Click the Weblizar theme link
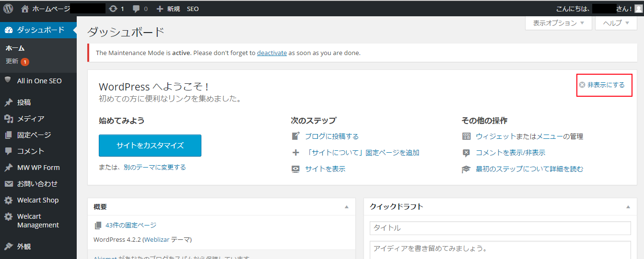Screen dimensions: 644x259 (156, 239)
